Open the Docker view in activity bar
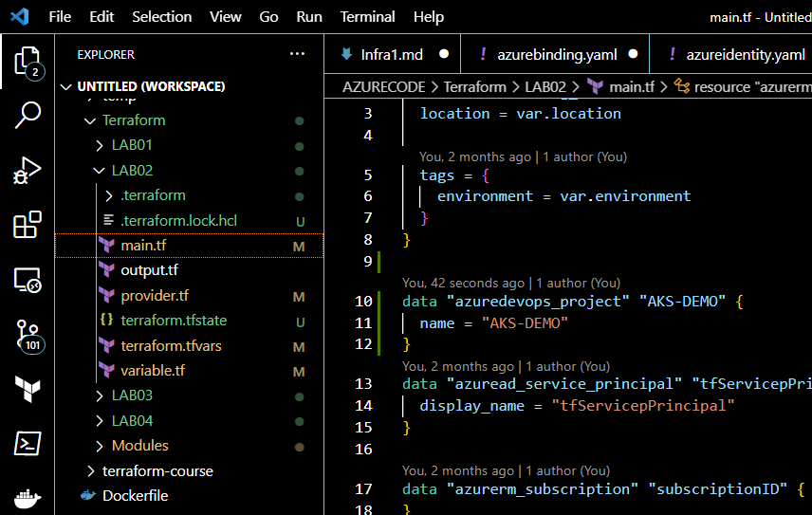812x515 pixels. (28, 498)
